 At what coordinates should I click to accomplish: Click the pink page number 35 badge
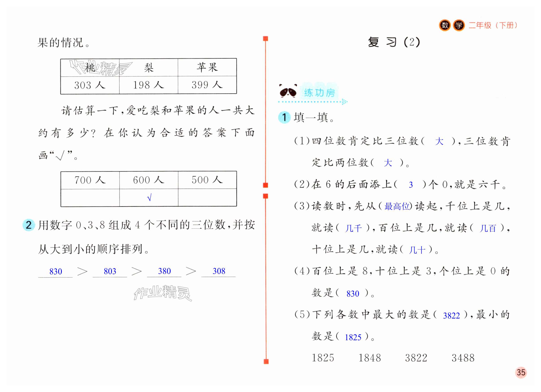pyautogui.click(x=521, y=373)
